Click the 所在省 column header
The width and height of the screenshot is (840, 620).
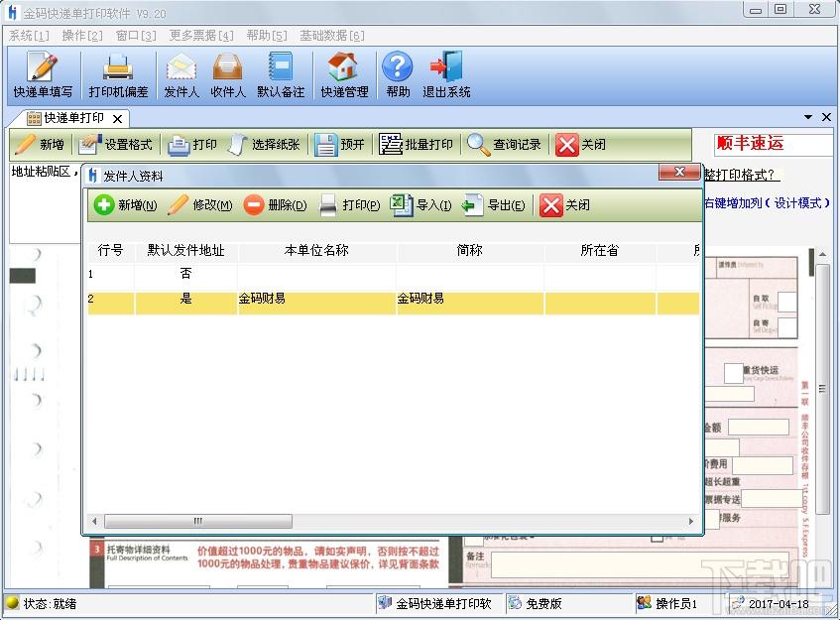point(599,251)
